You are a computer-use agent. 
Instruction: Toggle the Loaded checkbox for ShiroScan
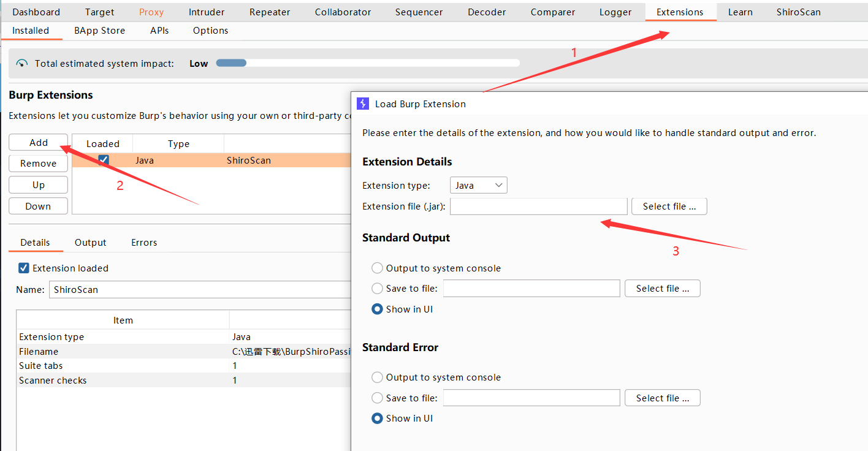tap(104, 160)
